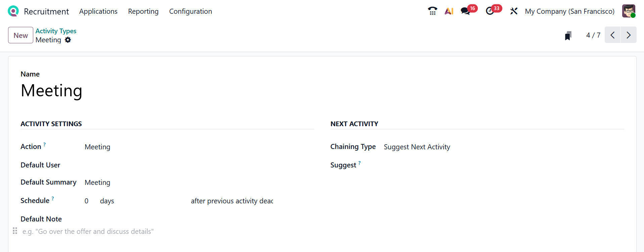
Task: Open the user avatar menu
Action: (x=629, y=11)
